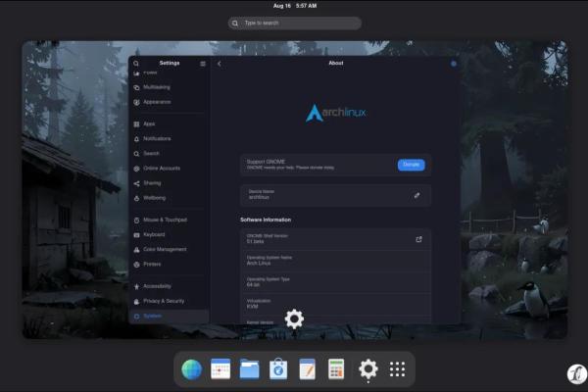This screenshot has width=588, height=392.
Task: Open Settings gear in the dock
Action: click(x=368, y=368)
